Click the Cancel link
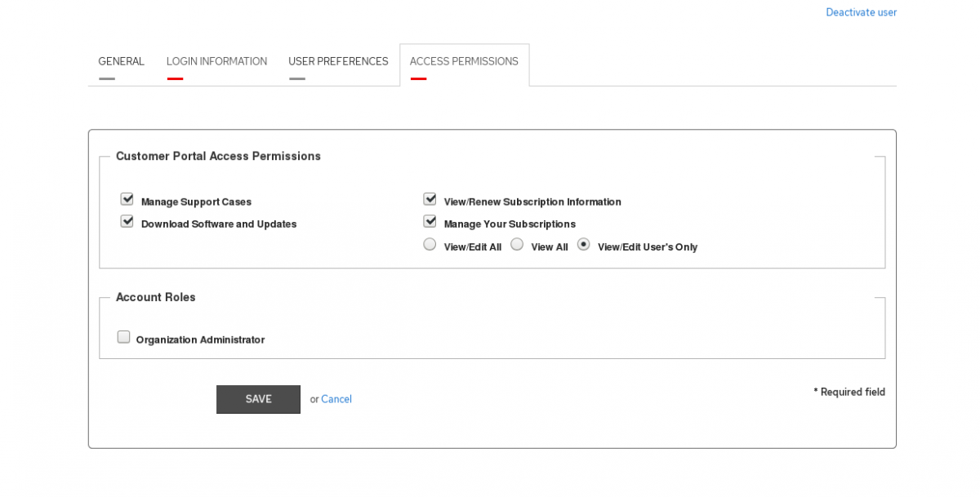The width and height of the screenshot is (980, 497). pos(336,399)
